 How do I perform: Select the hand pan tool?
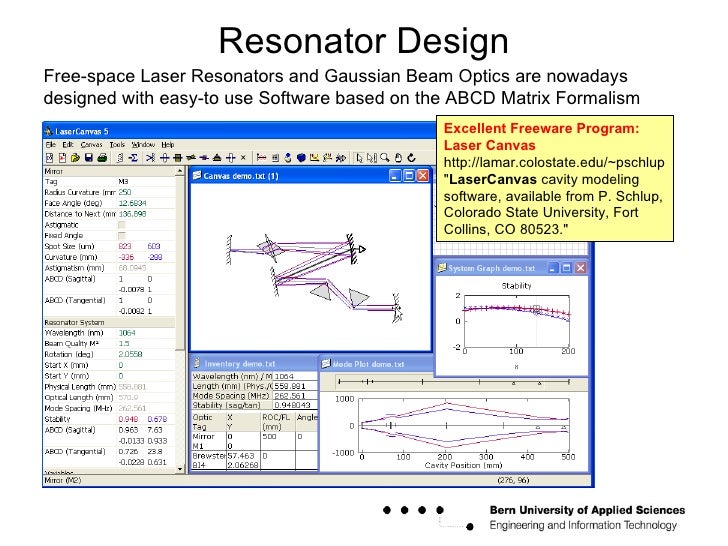coord(398,158)
